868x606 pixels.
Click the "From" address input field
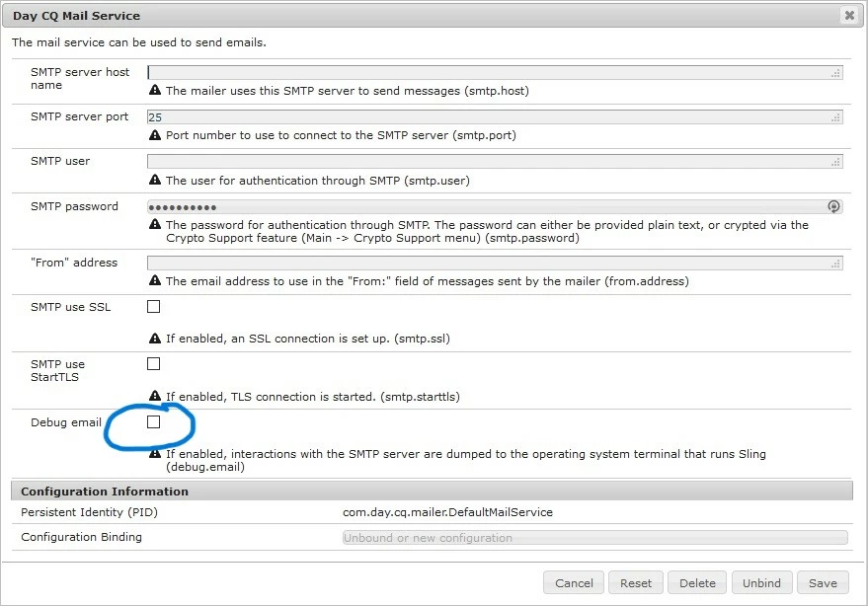pos(495,263)
